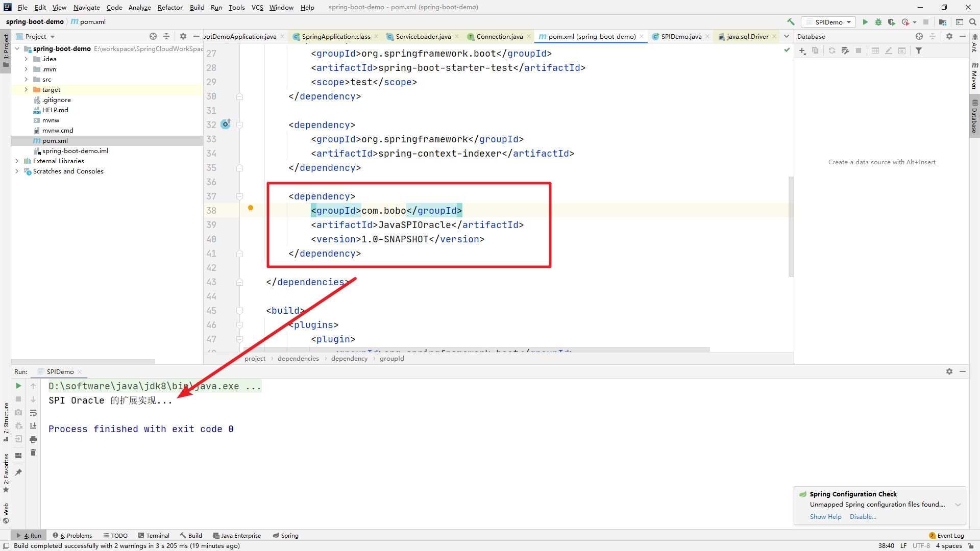Open the Run menu
980x551 pixels.
click(215, 7)
